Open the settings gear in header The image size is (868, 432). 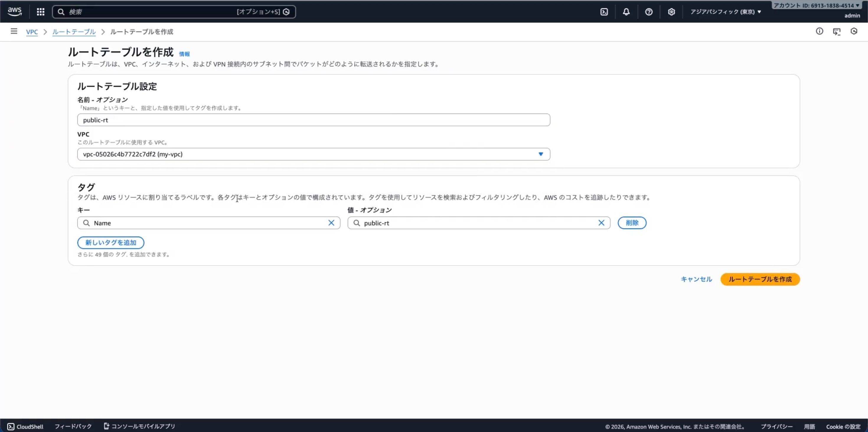click(671, 12)
